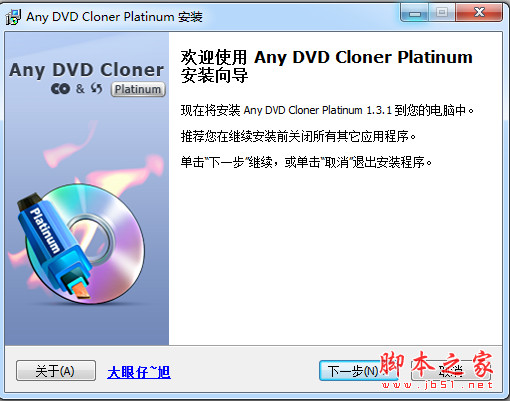Screen dimensions: 510x401
Task: Open the 大眼仔~旭 hyperlink
Action: [x=139, y=372]
